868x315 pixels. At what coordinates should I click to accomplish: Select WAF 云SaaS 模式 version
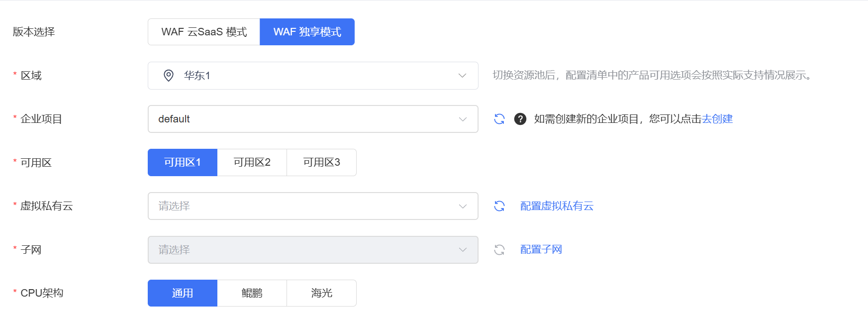pyautogui.click(x=204, y=32)
